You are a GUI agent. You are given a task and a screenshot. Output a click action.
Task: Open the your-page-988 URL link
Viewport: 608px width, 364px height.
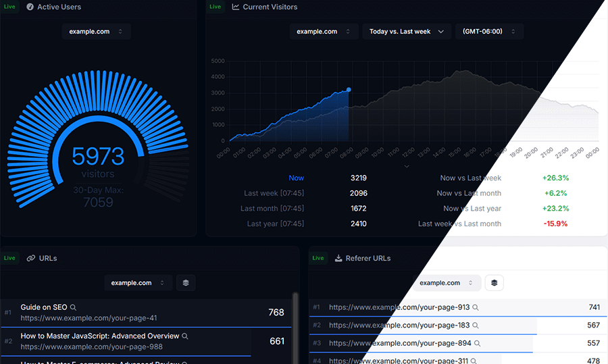pyautogui.click(x=91, y=347)
